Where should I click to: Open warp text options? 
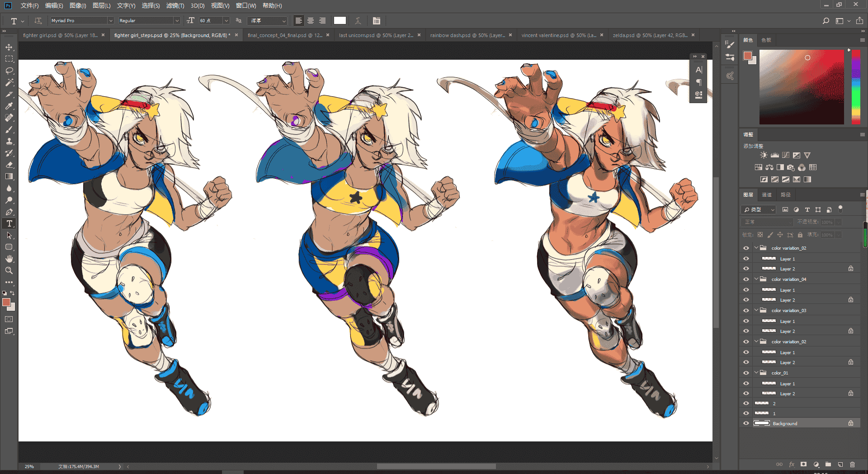pos(358,21)
